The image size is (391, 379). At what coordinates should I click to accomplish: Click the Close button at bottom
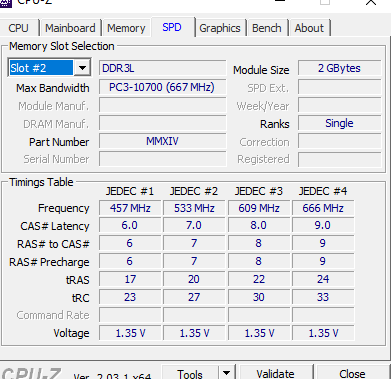tap(352, 373)
